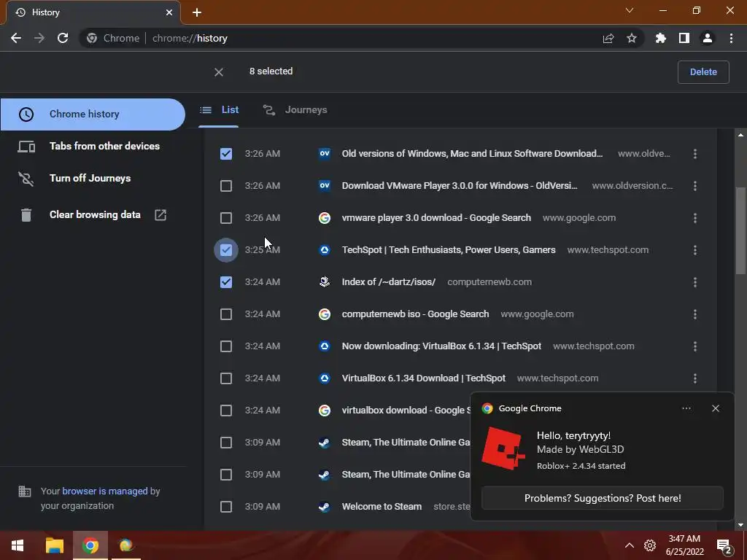
Task: Switch to the Journeys tab
Action: click(x=295, y=110)
